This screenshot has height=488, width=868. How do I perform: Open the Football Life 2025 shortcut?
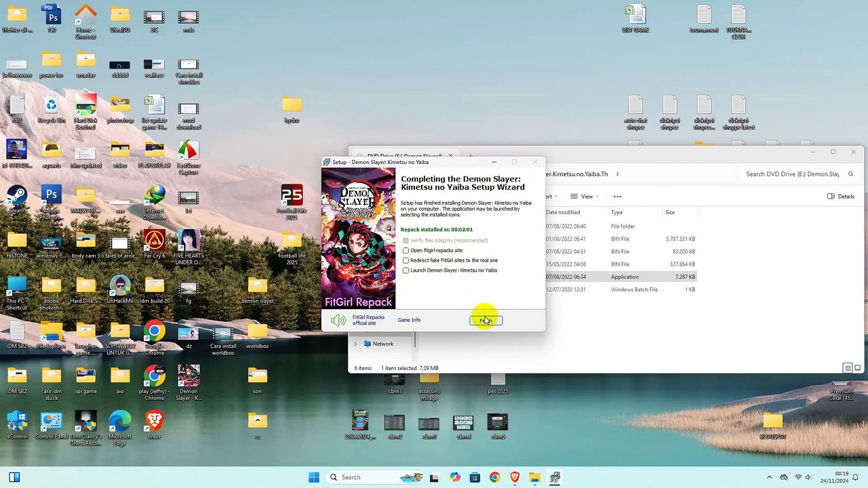pos(292,202)
